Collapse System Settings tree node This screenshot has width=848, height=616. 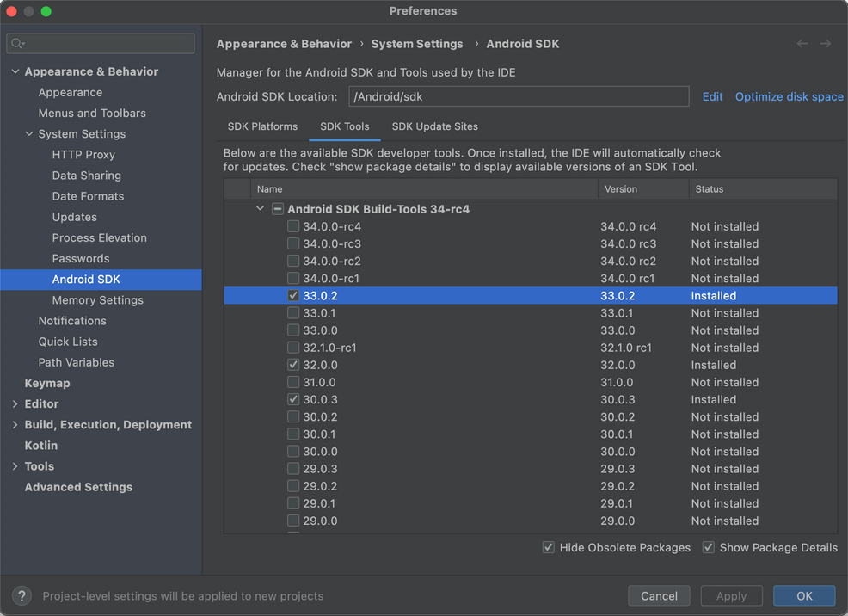(x=29, y=133)
